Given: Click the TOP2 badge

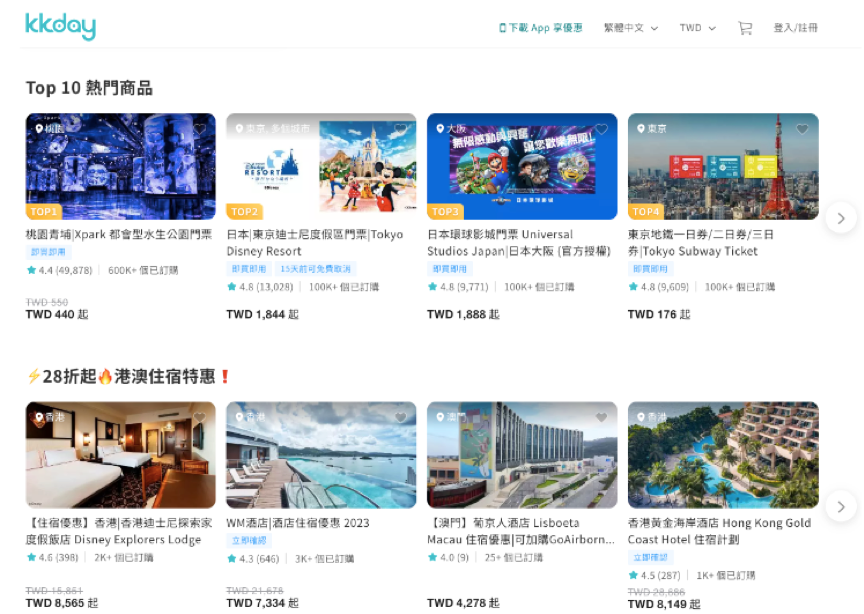Looking at the screenshot, I should pyautogui.click(x=244, y=212).
